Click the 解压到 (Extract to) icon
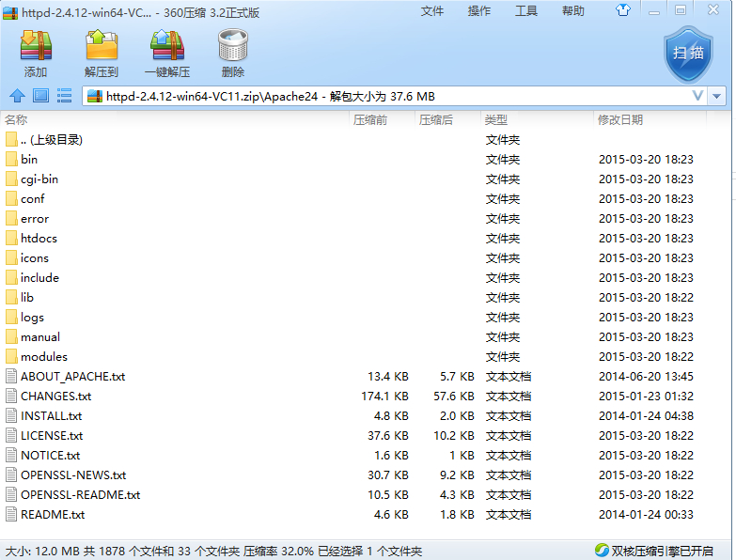Screen dimensions: 736x560 (x=102, y=46)
